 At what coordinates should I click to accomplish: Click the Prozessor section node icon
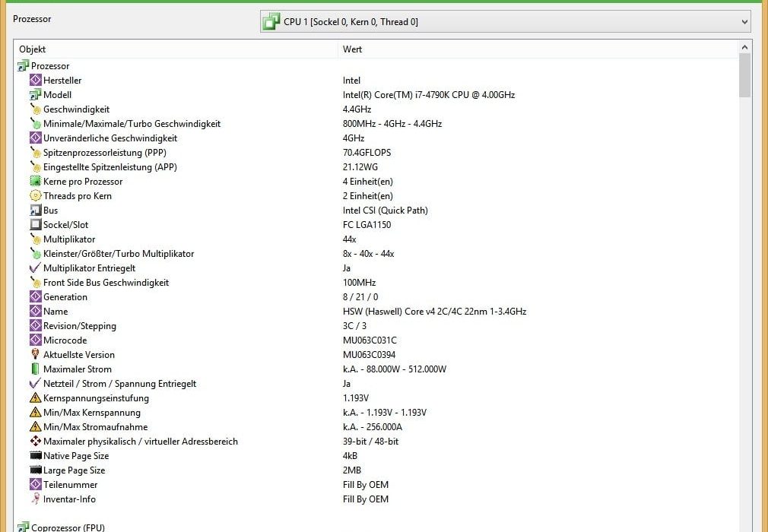click(23, 65)
